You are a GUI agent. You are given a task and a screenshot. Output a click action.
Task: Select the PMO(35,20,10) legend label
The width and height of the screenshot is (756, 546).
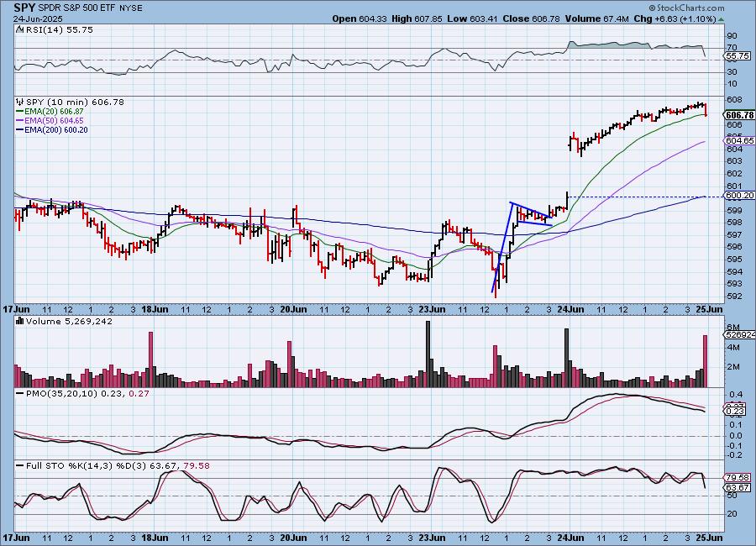87,394
